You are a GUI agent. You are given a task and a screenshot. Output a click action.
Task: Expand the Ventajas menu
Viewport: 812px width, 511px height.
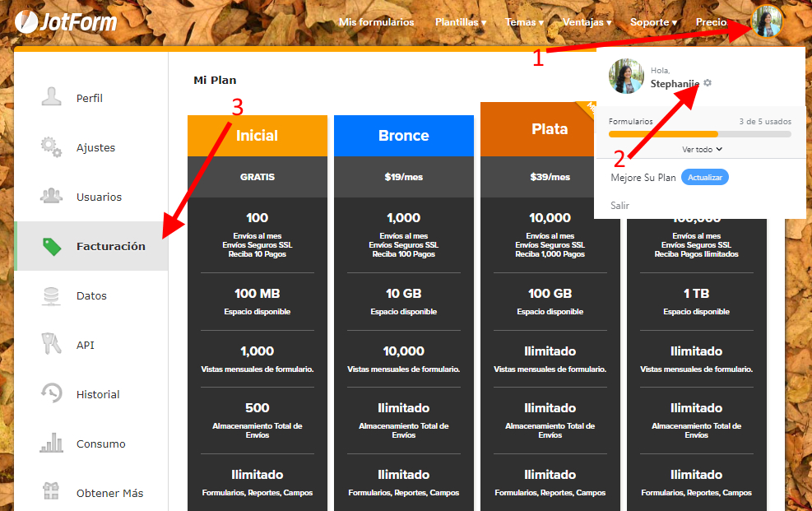(587, 22)
